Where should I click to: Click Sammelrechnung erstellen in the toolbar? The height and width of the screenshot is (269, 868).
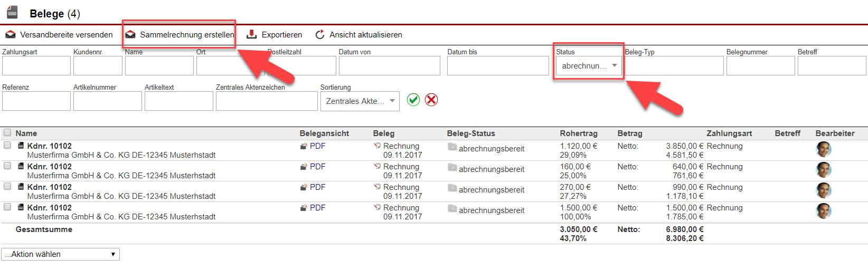pos(180,35)
